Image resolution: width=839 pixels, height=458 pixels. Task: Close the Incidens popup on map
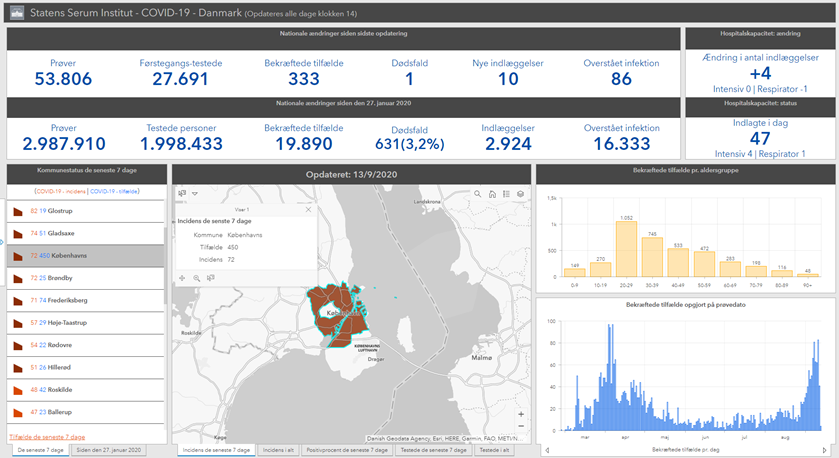(x=308, y=210)
